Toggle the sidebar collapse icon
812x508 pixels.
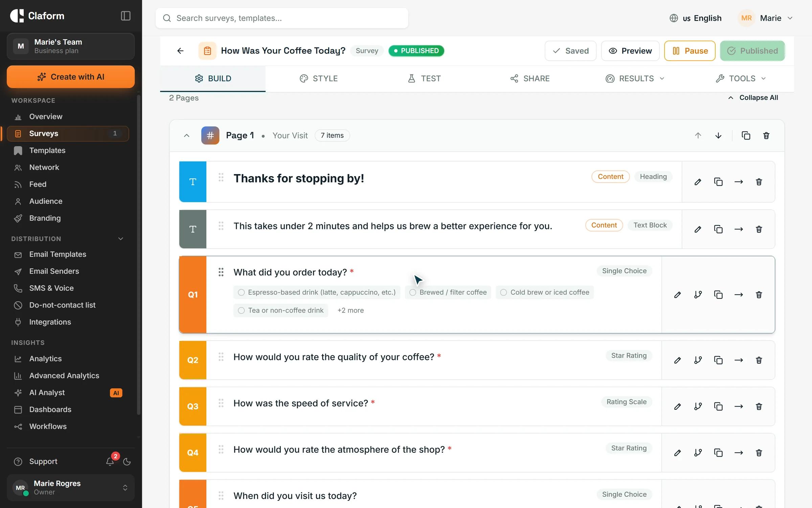[x=126, y=16]
